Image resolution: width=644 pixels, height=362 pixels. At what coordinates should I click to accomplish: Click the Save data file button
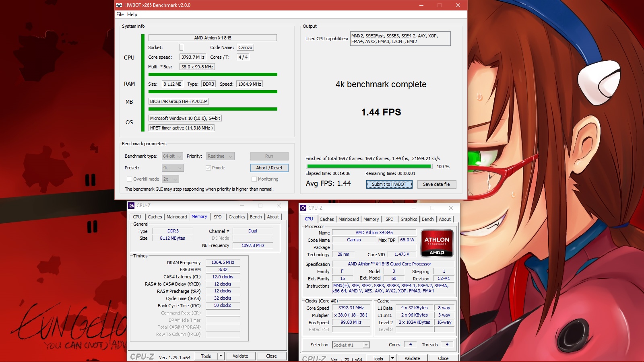436,184
